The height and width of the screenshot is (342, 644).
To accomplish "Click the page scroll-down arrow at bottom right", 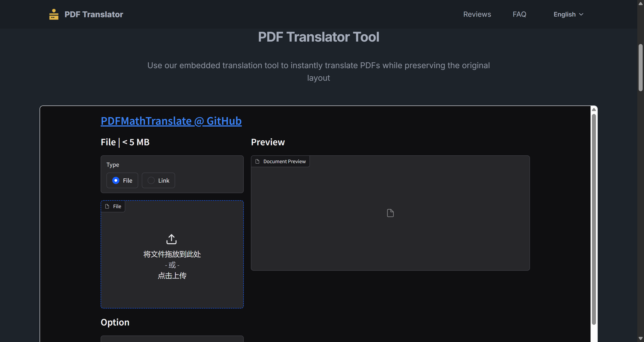I will click(640, 338).
